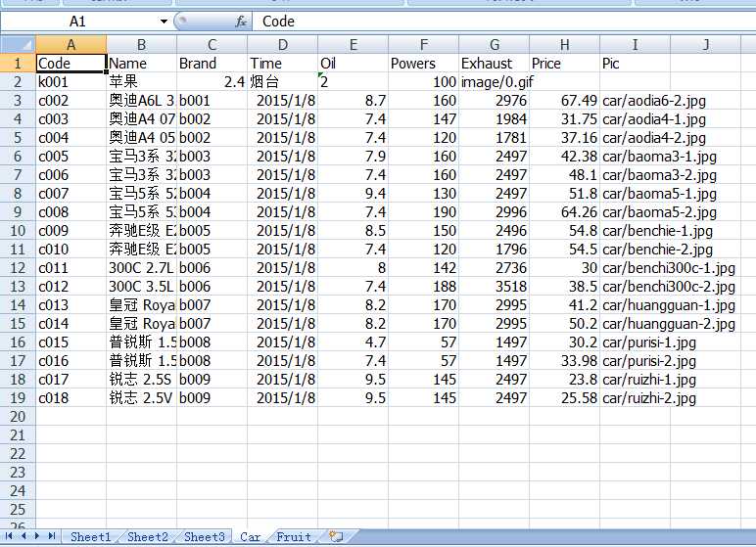Image resolution: width=756 pixels, height=547 pixels.
Task: Open the Name Box dropdown arrow
Action: (x=164, y=22)
